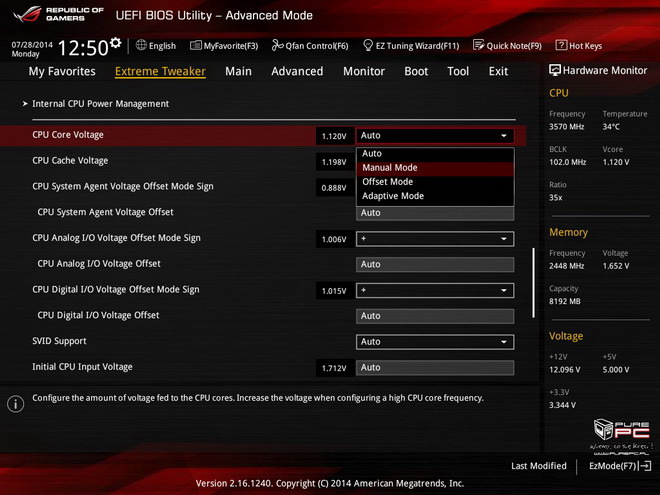Image resolution: width=660 pixels, height=495 pixels.
Task: Click the 1.198V cache voltage readout
Action: tap(334, 162)
